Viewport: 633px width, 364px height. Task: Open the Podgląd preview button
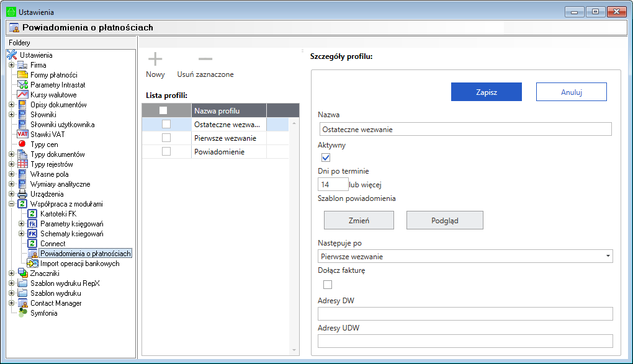point(444,220)
